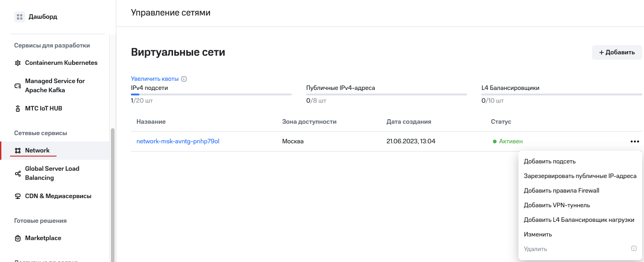Open the network-msk-avntg-pnhp79ol link

[x=178, y=141]
